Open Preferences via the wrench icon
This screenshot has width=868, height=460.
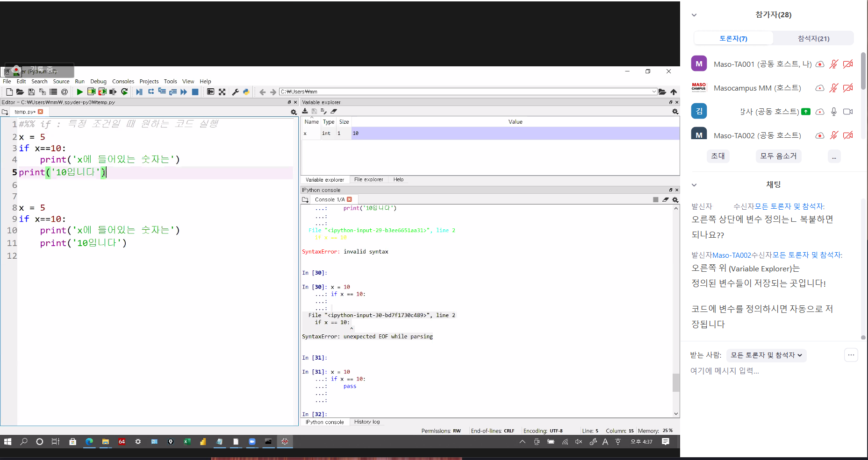(236, 92)
